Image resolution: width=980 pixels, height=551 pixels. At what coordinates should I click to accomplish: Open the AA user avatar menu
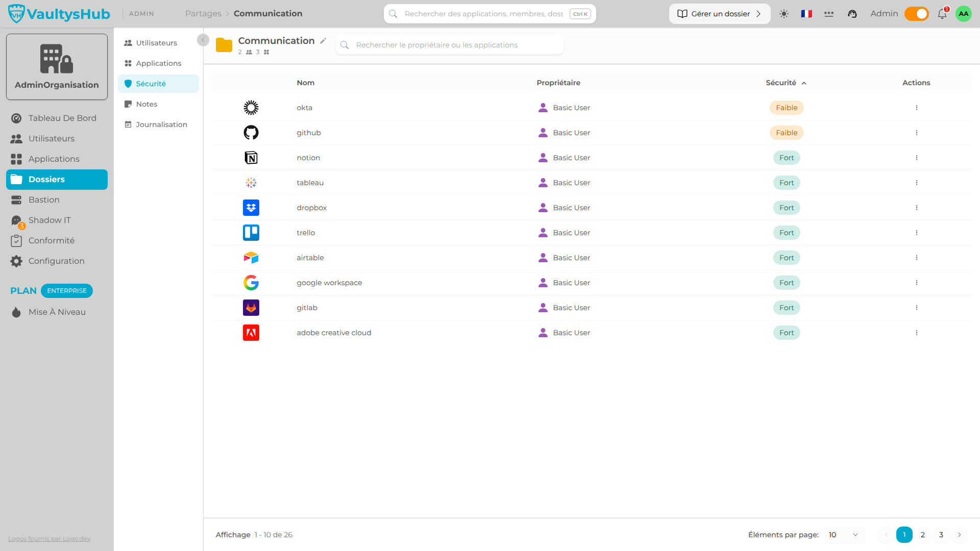[x=964, y=14]
